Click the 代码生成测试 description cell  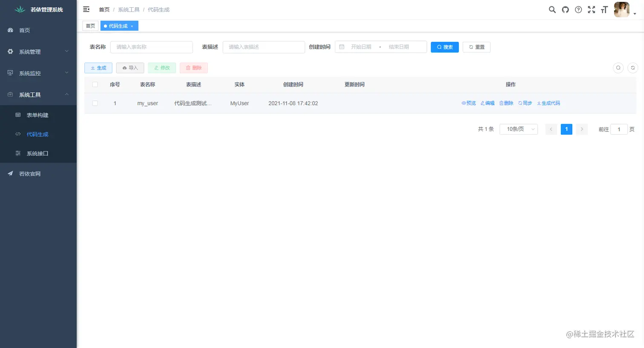[x=193, y=103]
